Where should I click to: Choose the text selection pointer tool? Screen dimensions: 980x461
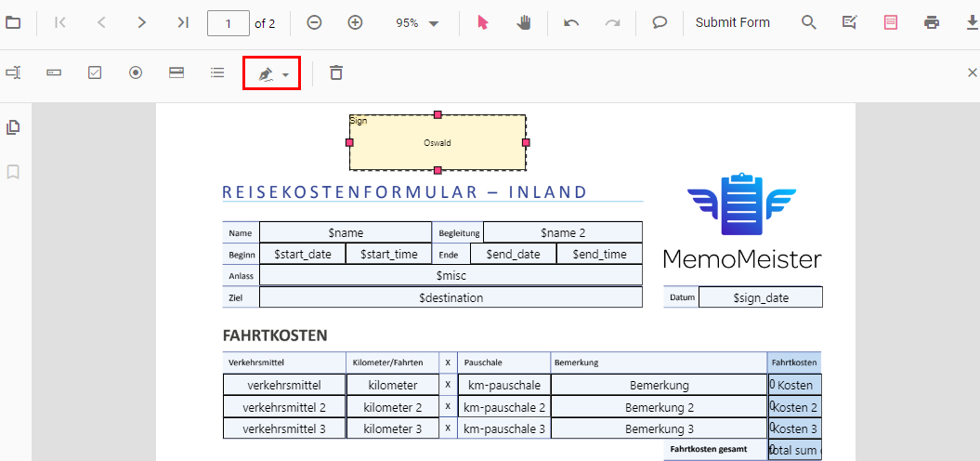coord(482,23)
